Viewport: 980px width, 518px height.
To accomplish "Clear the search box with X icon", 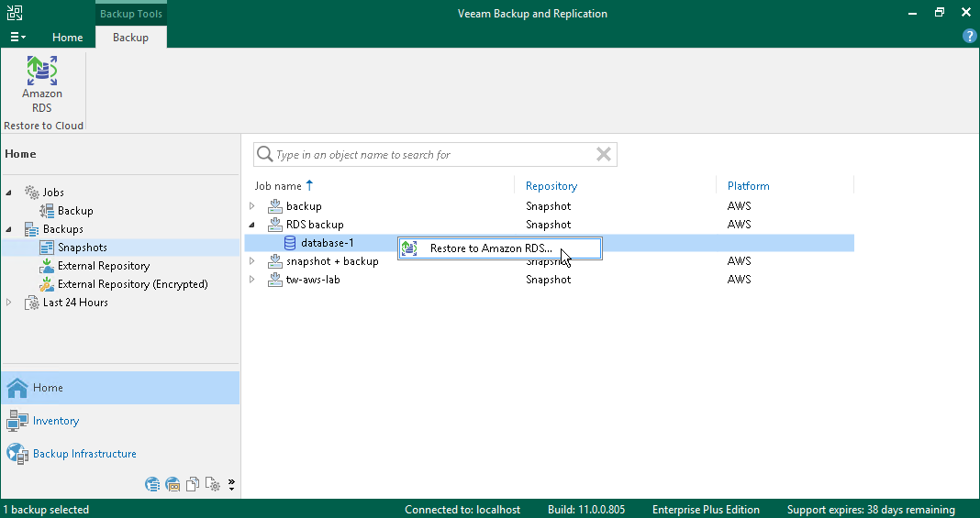I will pyautogui.click(x=603, y=155).
